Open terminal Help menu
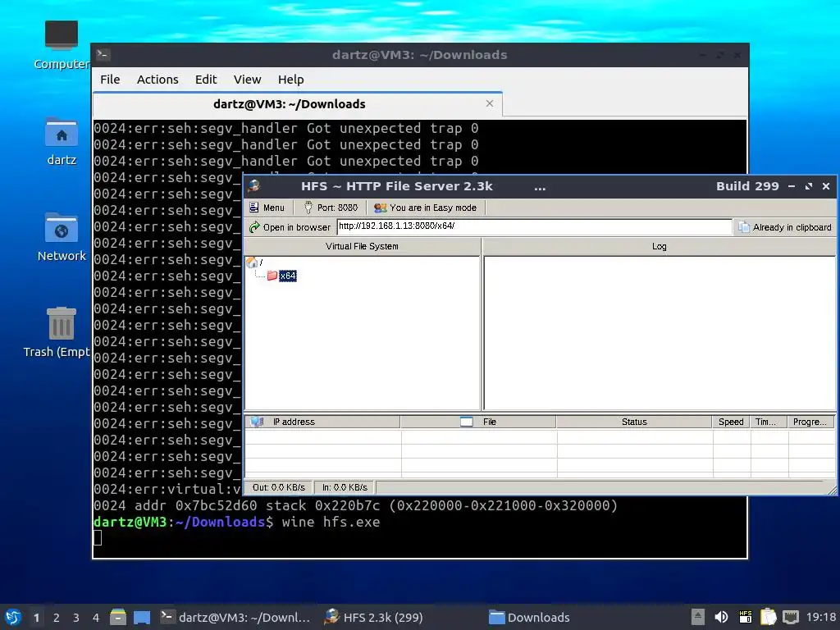840x630 pixels. coord(291,80)
